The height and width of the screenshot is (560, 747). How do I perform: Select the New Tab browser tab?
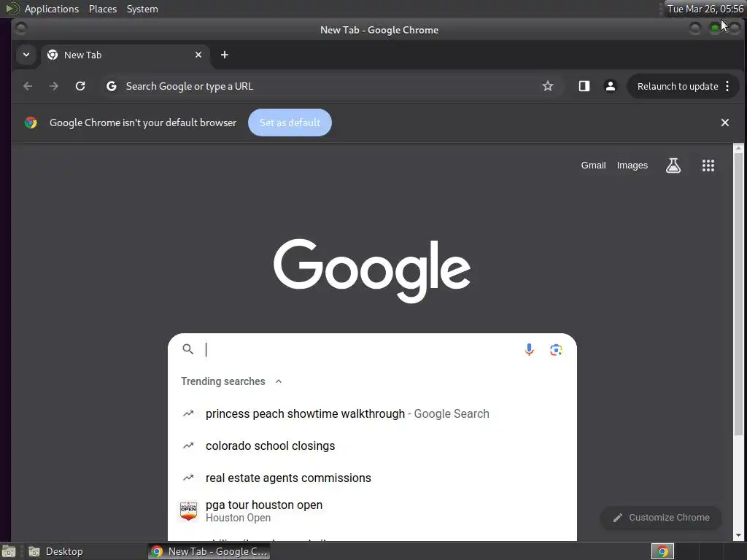coord(125,55)
